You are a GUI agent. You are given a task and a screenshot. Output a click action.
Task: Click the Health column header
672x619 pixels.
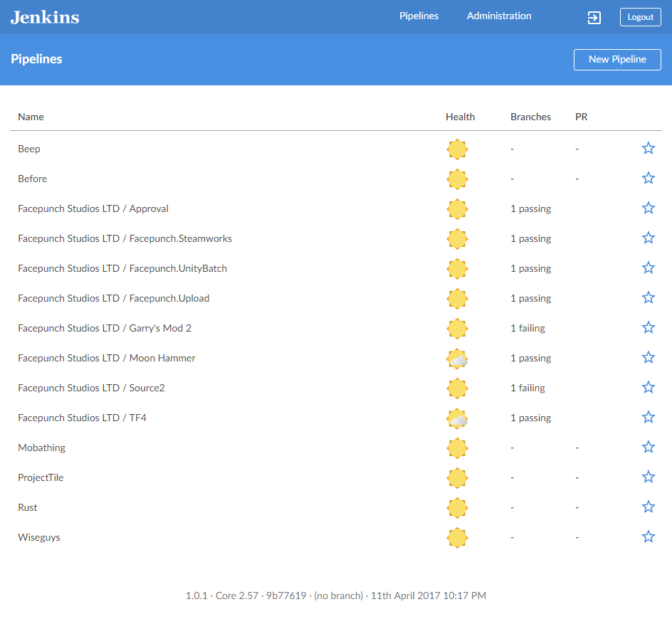coord(460,117)
